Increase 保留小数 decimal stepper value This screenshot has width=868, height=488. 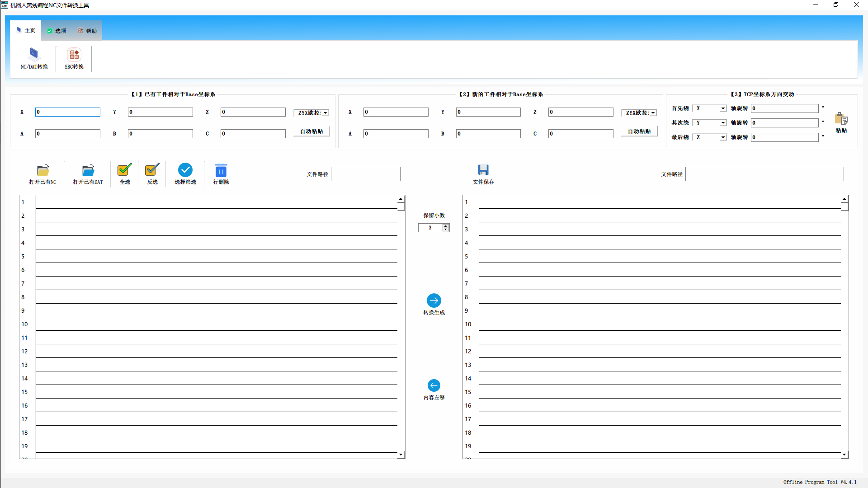[446, 226]
